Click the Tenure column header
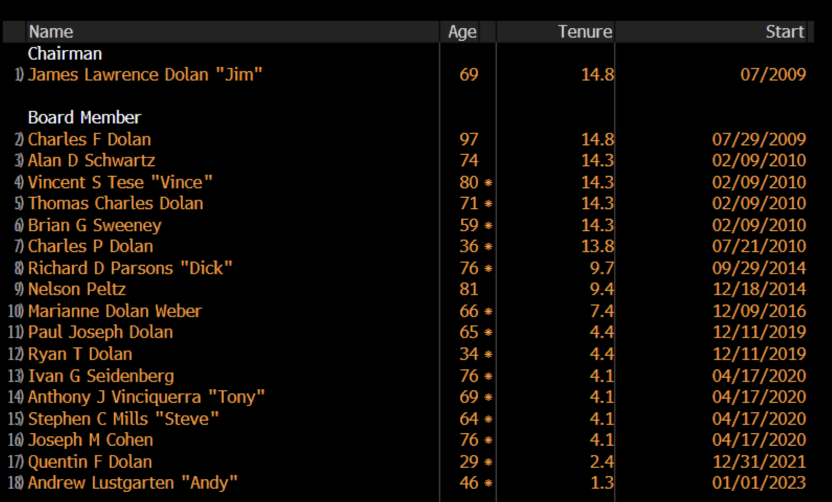Screen dimensions: 832x502 pyautogui.click(x=584, y=32)
